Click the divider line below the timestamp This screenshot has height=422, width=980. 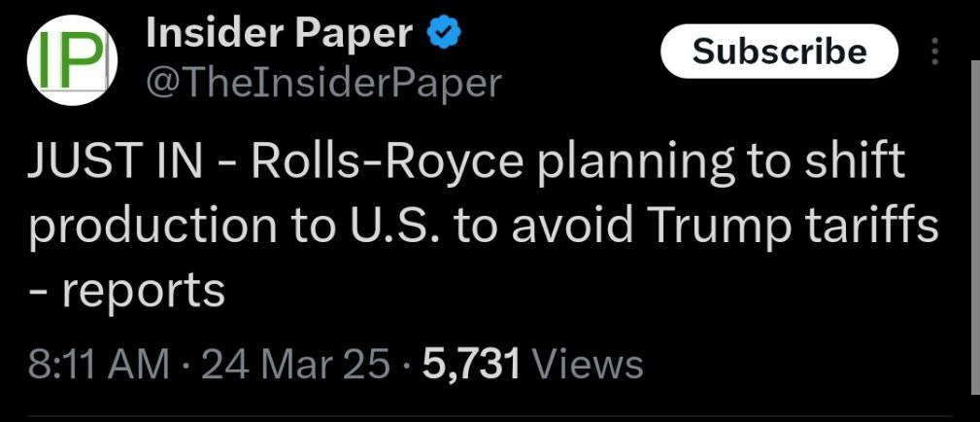coord(490,415)
